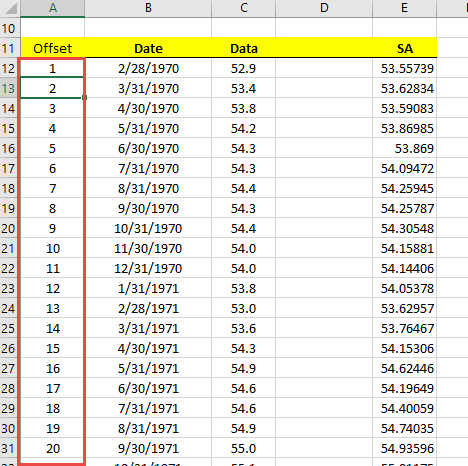Select the cell with date 2/28/1970
This screenshot has width=468, height=466.
[148, 68]
